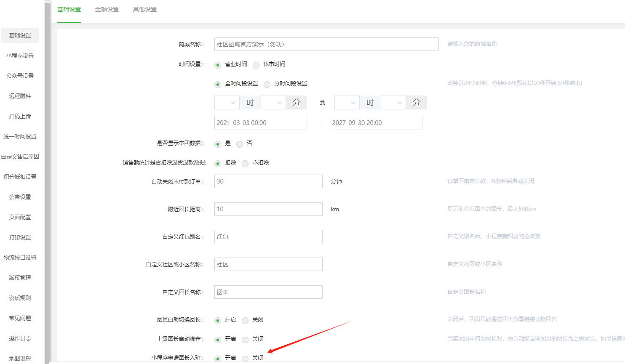Open 小程序设置 in the sidebar
This screenshot has height=364, width=625.
click(x=20, y=56)
